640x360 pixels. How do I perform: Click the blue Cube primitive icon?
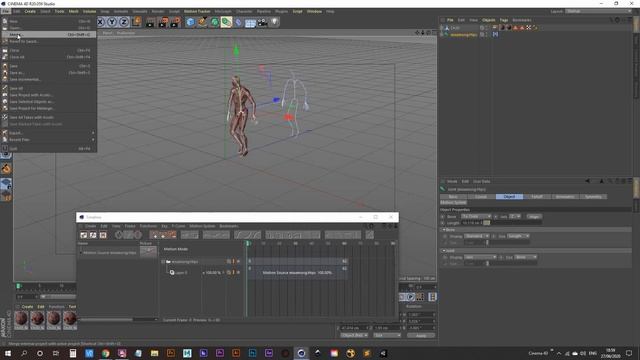coord(190,22)
